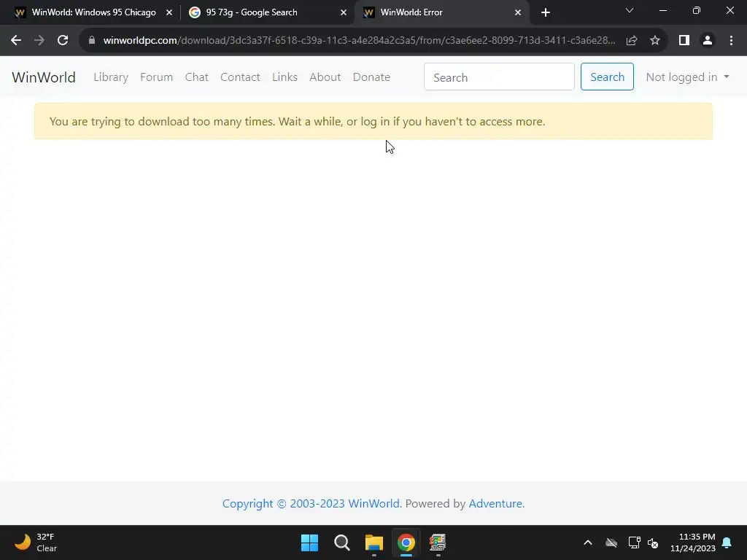Open Windows taskbar search
The height and width of the screenshot is (560, 747).
click(x=342, y=542)
